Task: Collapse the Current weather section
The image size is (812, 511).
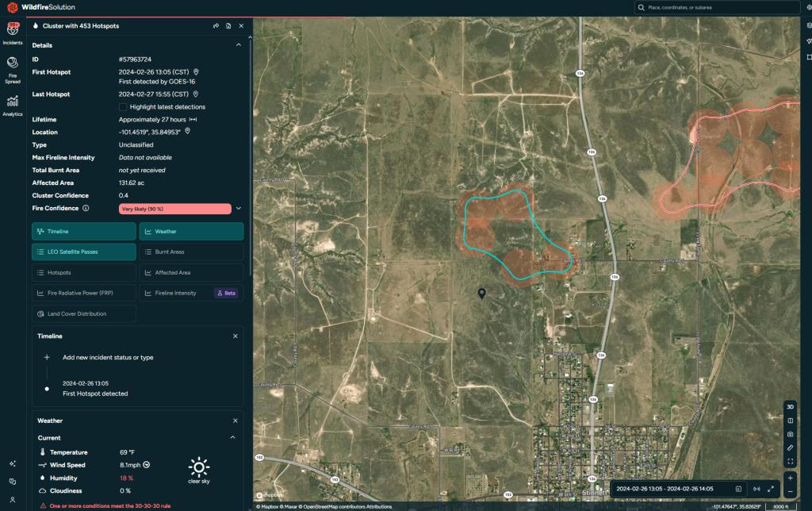Action: 232,437
